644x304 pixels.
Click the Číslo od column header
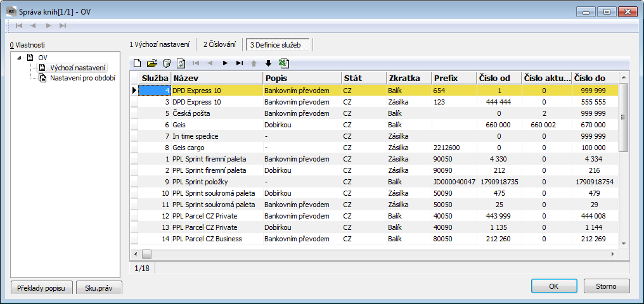[x=499, y=77]
